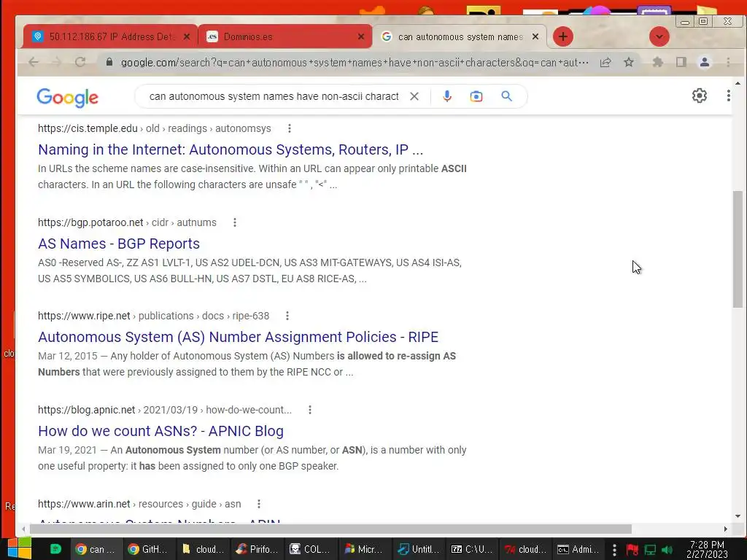Image resolution: width=747 pixels, height=560 pixels.
Task: Go back using the browser back arrow
Action: 34,62
